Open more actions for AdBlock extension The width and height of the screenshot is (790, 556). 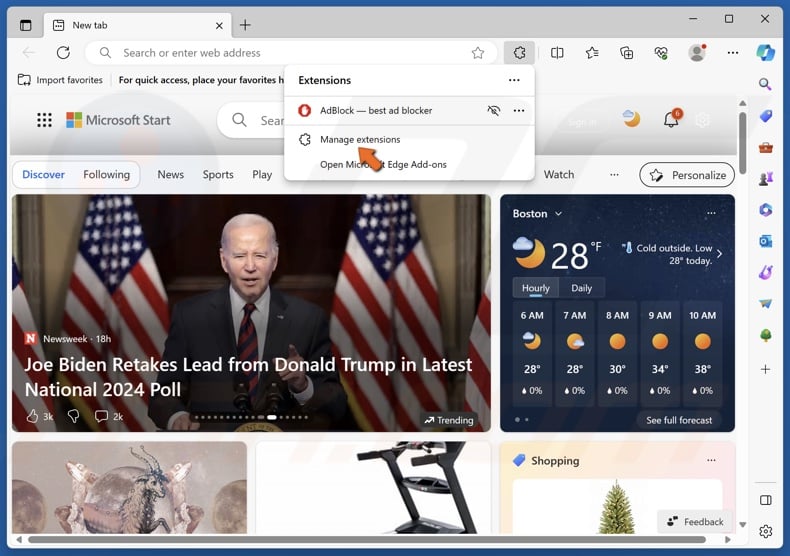click(519, 110)
